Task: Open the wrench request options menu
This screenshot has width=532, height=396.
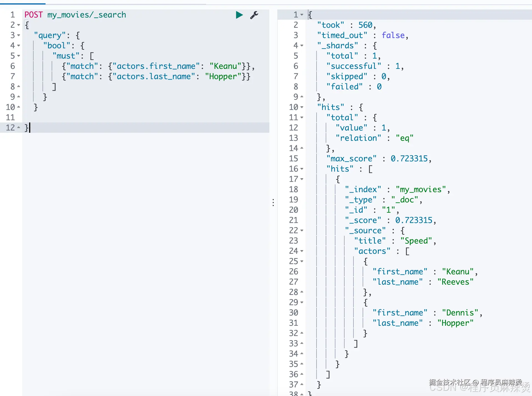Action: coord(254,15)
